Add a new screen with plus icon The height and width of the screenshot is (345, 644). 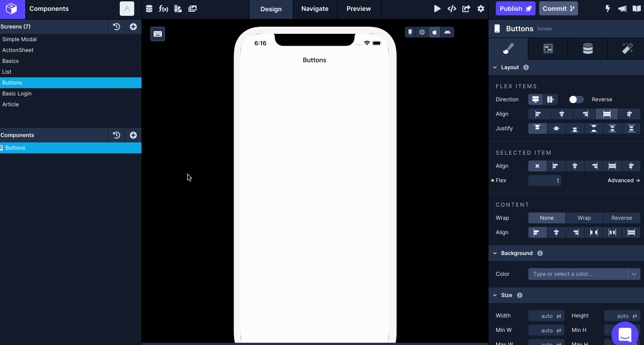click(x=133, y=27)
